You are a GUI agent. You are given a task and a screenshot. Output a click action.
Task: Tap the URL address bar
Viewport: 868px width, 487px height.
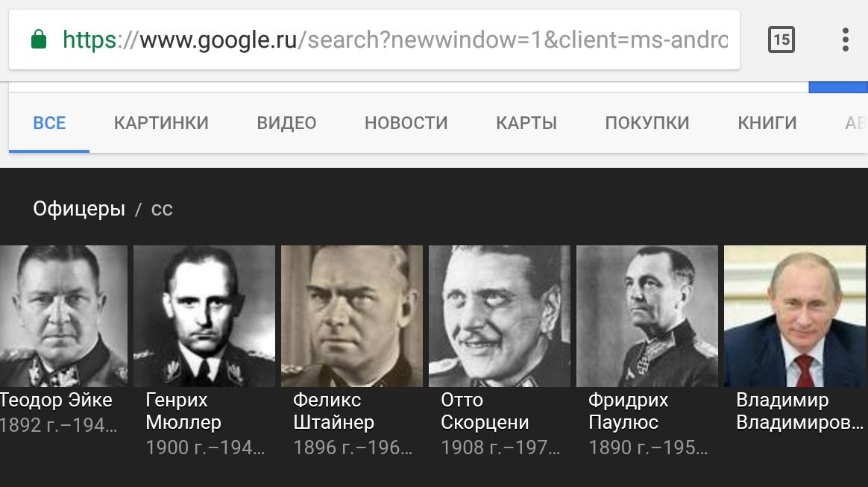coord(395,39)
